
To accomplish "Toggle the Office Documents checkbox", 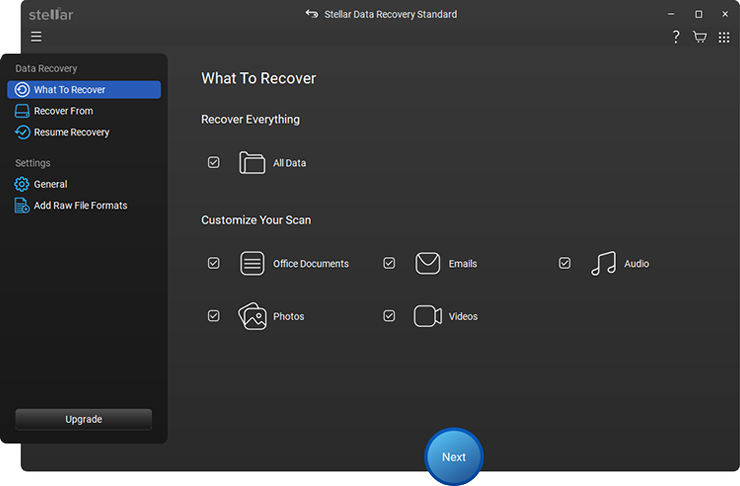I will [213, 263].
